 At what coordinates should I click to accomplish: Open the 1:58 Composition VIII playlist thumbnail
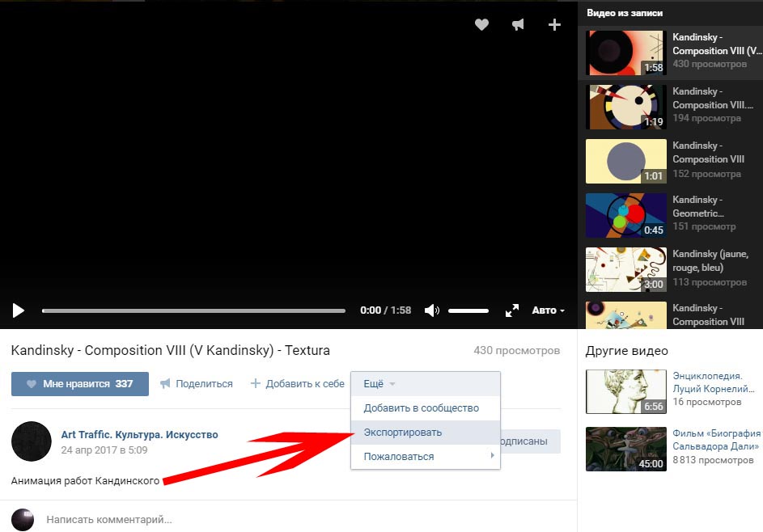(625, 53)
